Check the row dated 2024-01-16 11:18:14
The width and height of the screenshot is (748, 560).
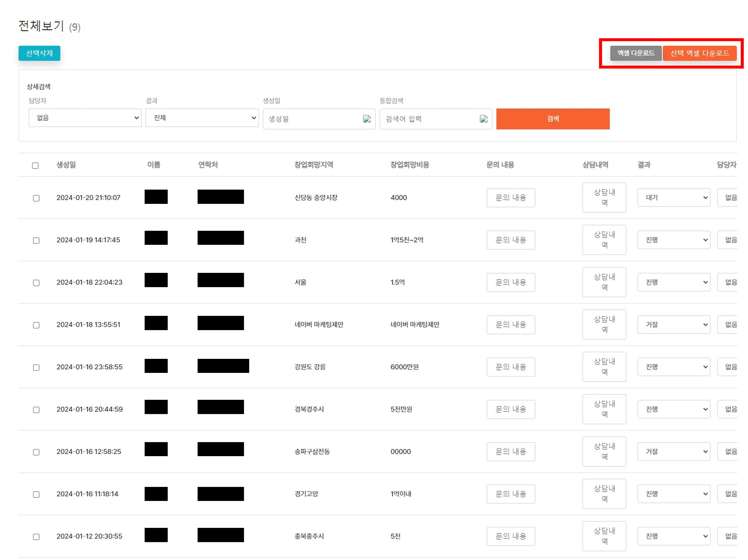coord(36,494)
